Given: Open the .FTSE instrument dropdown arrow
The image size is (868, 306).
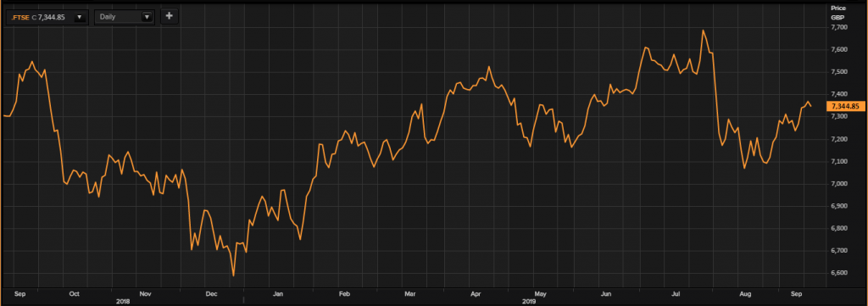Looking at the screenshot, I should pyautogui.click(x=79, y=17).
